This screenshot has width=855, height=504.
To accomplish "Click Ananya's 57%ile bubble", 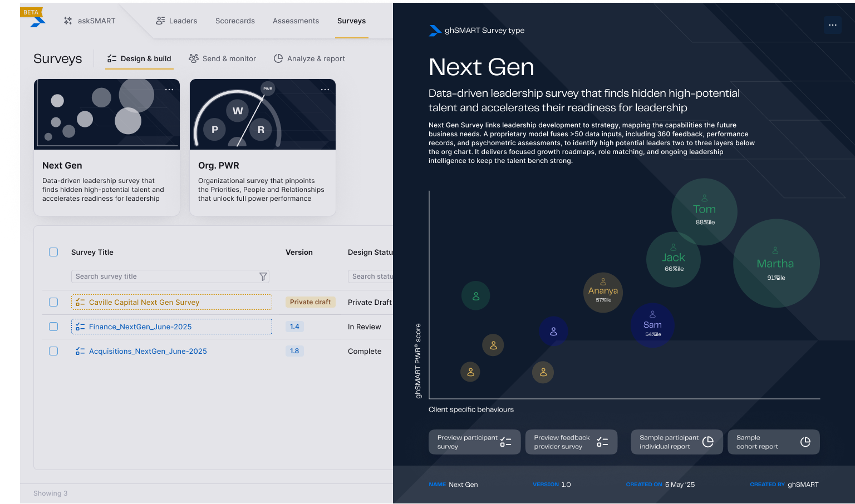I will [603, 293].
